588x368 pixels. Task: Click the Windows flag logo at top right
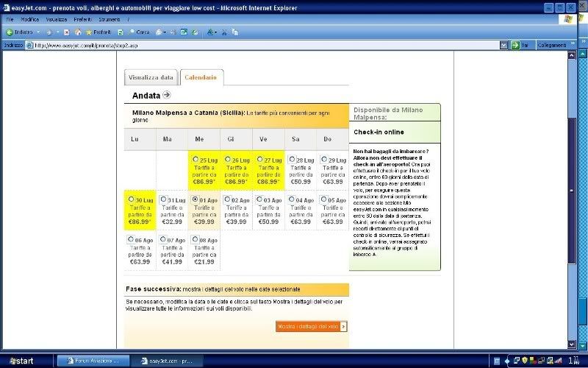(567, 19)
